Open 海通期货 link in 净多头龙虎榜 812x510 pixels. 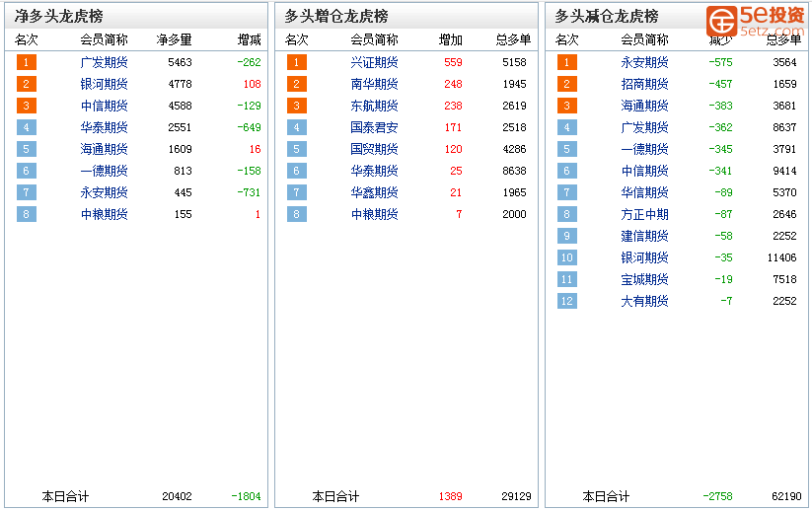pyautogui.click(x=104, y=150)
